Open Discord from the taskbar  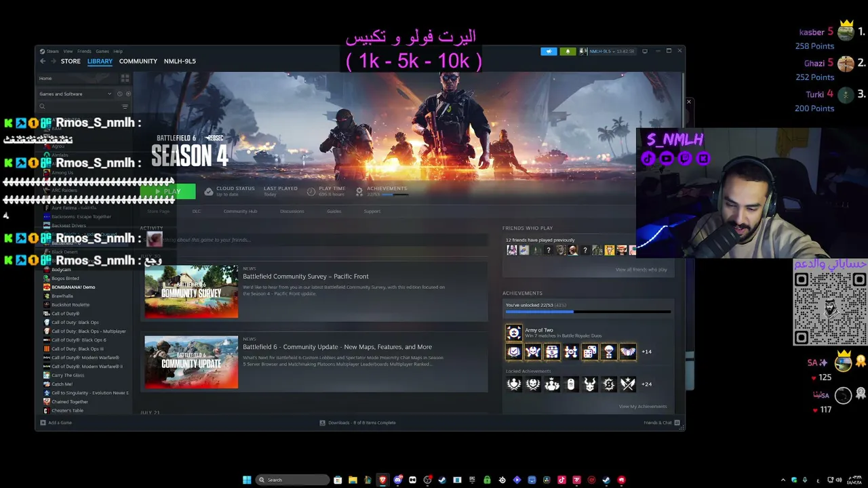coord(397,480)
